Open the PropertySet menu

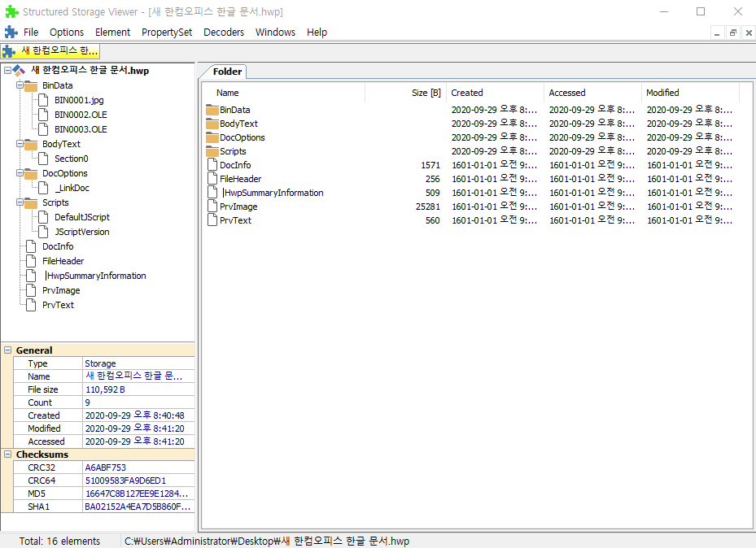point(167,33)
